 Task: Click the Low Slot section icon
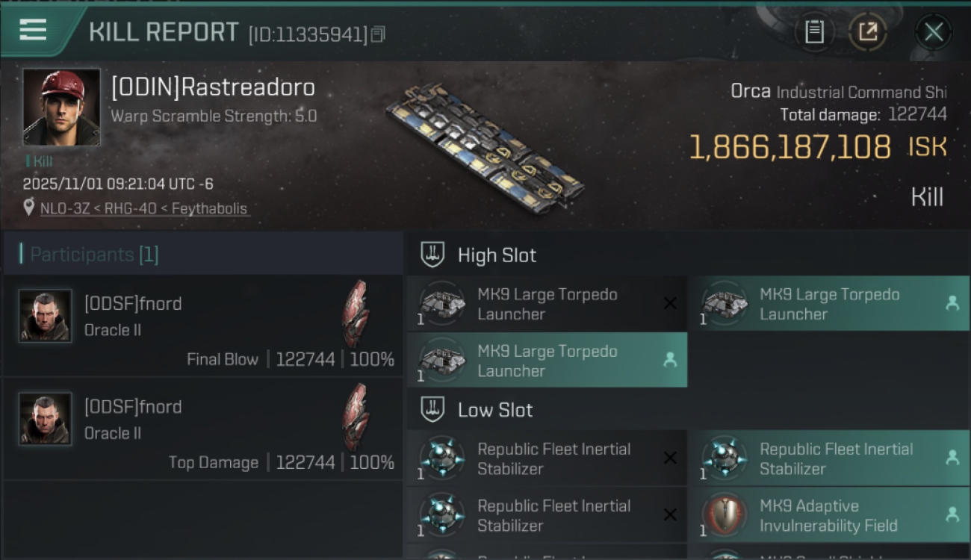pyautogui.click(x=433, y=409)
